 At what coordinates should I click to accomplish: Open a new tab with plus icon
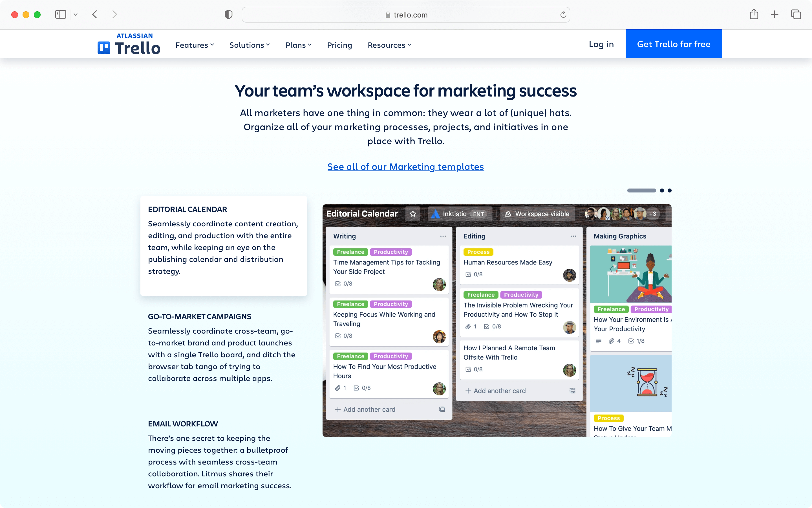[x=775, y=14]
